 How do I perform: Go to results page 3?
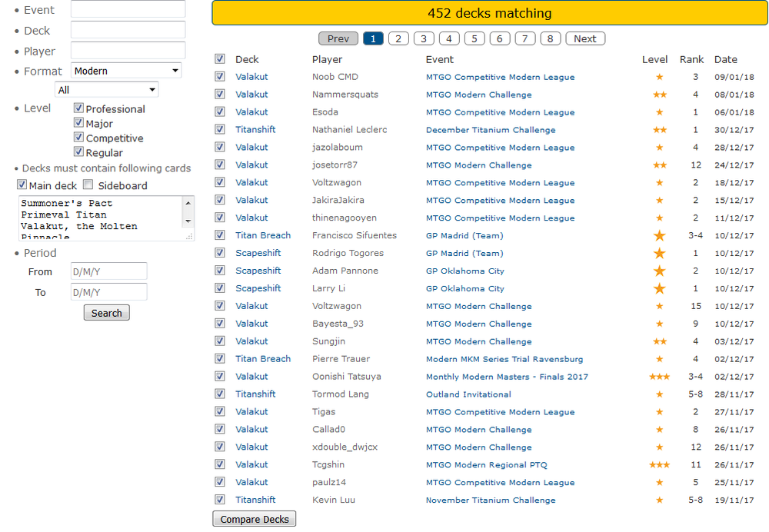(x=424, y=38)
